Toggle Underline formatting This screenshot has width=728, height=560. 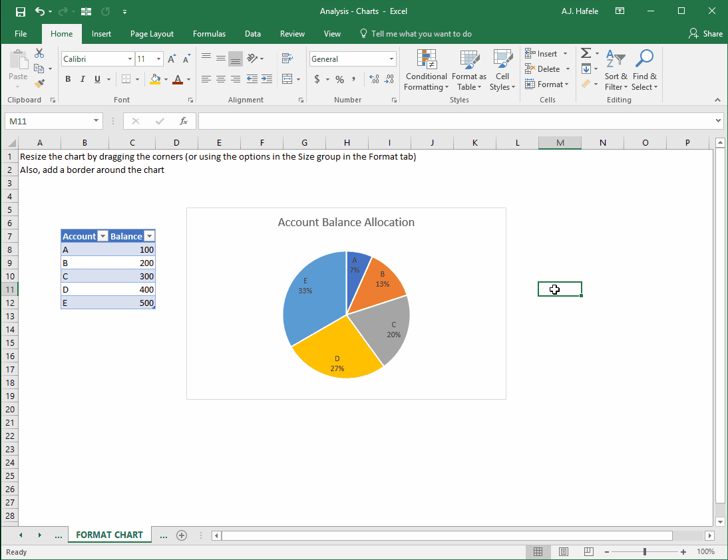coord(98,79)
